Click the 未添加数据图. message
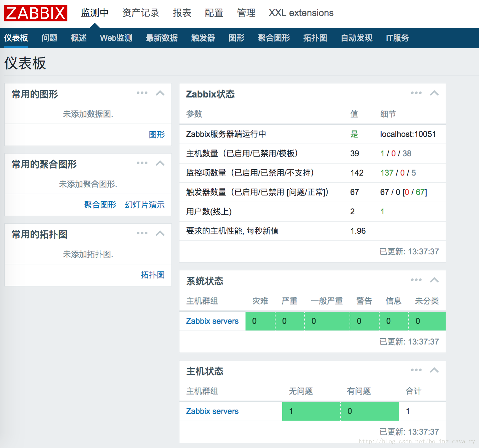Screen dimensions: 479x448 point(88,114)
